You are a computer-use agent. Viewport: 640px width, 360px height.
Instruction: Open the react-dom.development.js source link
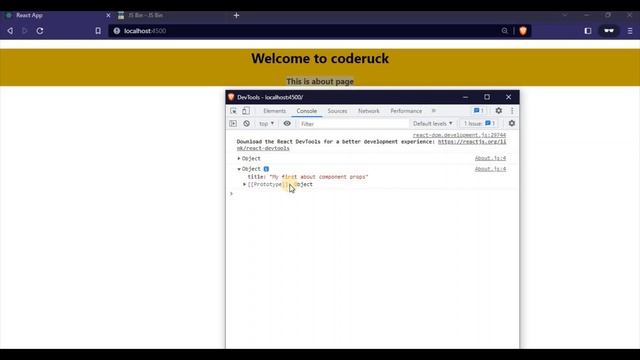point(459,135)
